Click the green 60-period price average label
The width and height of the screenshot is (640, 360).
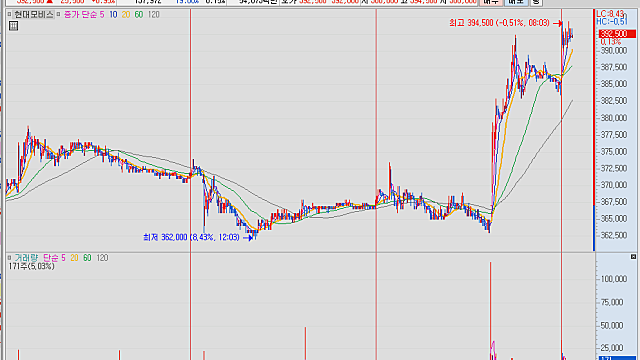pos(139,15)
